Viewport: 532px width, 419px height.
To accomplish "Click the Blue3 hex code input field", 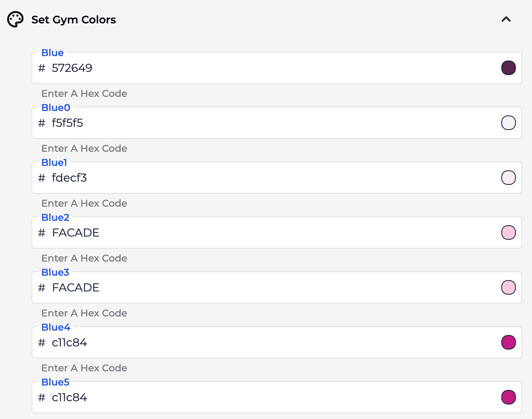I will tap(242, 287).
